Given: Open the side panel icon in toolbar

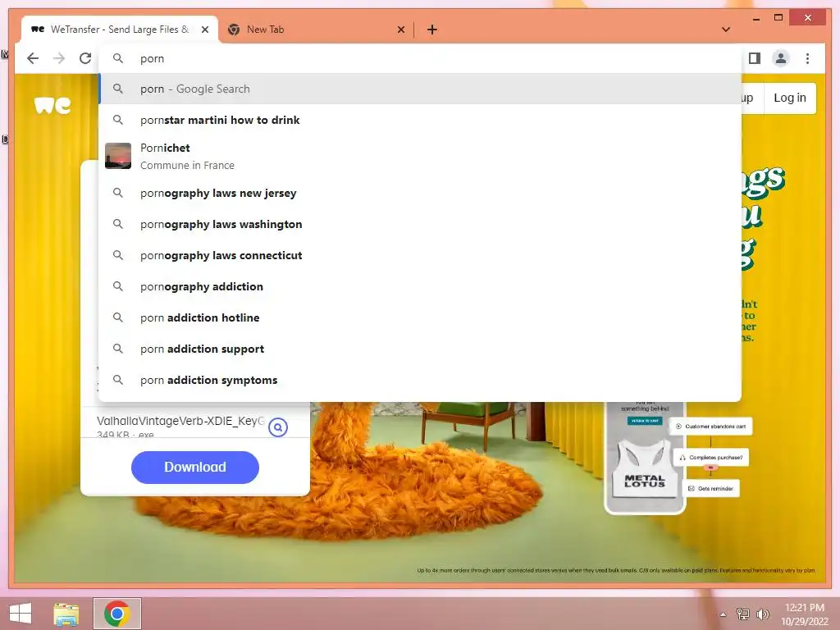Looking at the screenshot, I should (755, 58).
